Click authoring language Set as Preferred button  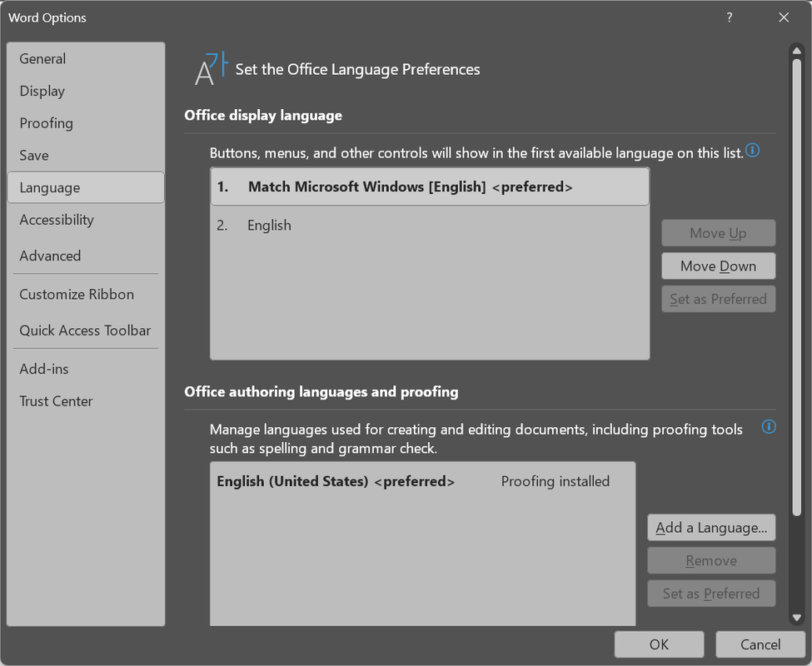711,594
